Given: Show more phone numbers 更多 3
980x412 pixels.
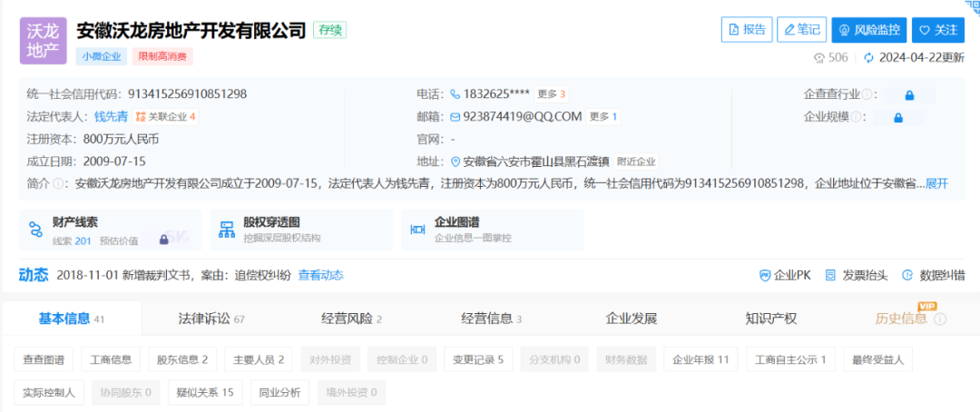Looking at the screenshot, I should (x=552, y=94).
